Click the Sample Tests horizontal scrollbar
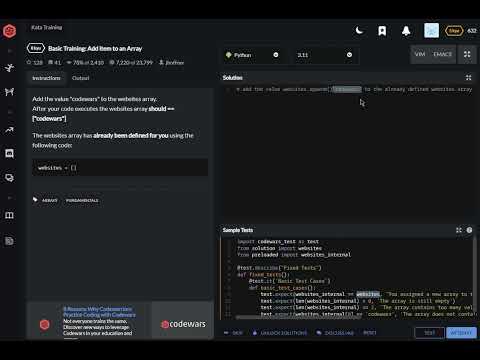 pyautogui.click(x=298, y=317)
